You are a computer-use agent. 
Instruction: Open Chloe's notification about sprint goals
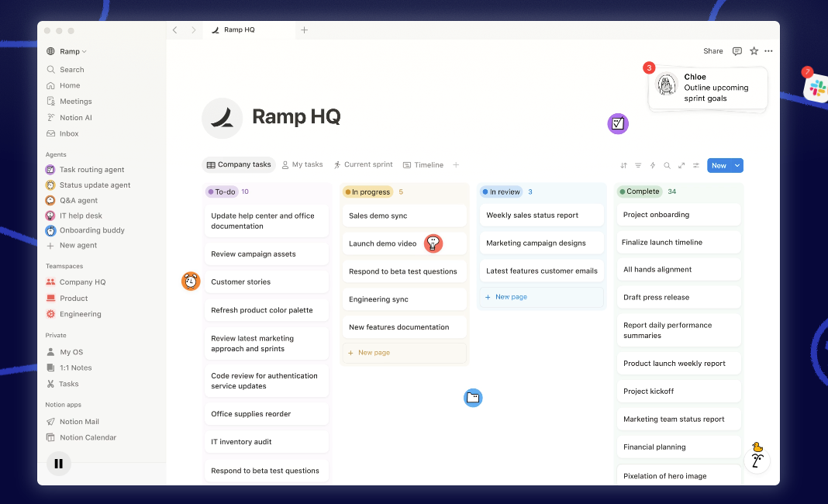click(x=708, y=88)
